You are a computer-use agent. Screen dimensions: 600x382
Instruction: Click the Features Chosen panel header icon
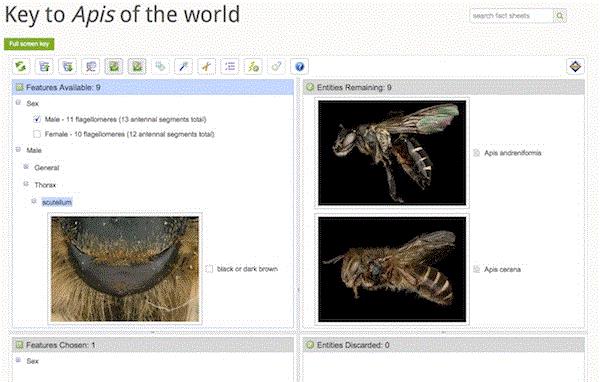click(x=19, y=345)
